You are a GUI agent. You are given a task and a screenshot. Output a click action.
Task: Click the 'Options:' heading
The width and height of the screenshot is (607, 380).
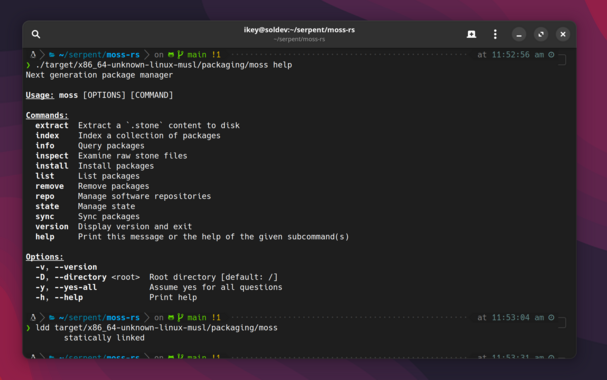45,257
